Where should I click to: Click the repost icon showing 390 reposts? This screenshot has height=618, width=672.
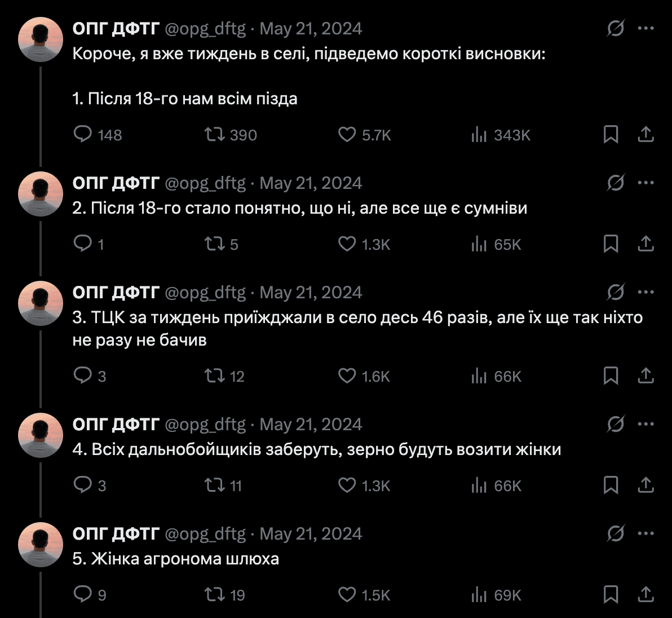pyautogui.click(x=214, y=135)
